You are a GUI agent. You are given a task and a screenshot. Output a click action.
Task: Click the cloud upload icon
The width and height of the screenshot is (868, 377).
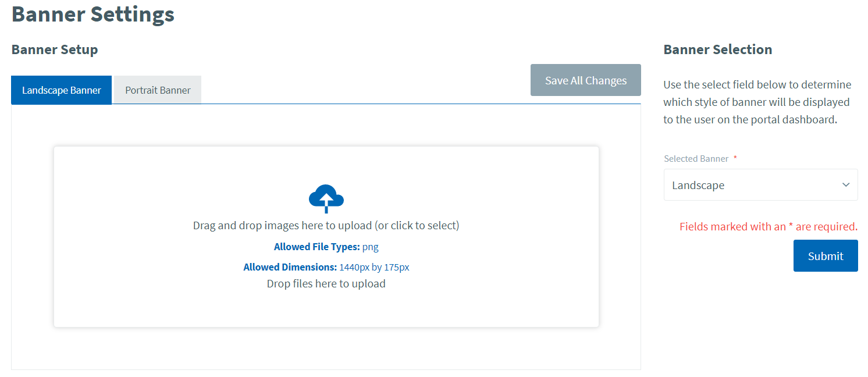click(326, 199)
